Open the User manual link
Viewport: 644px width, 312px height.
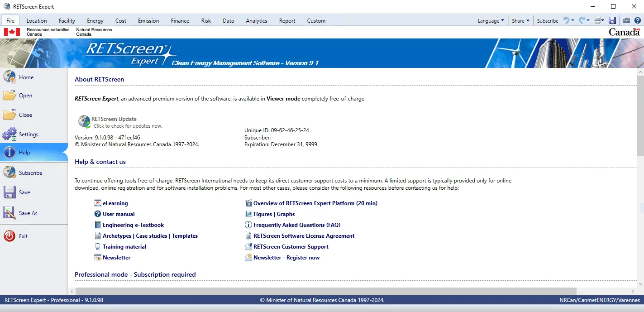click(x=119, y=214)
